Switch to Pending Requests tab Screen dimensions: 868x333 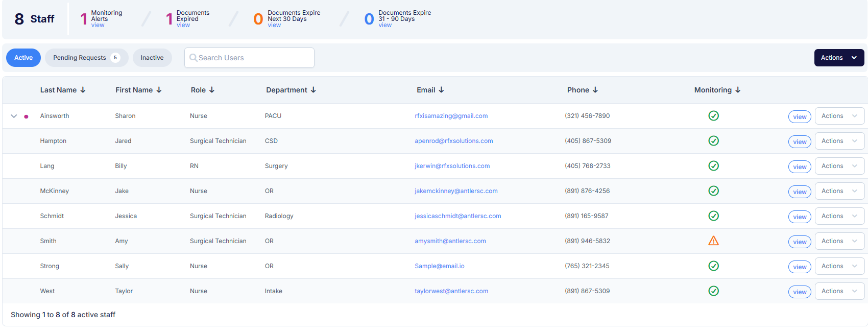pyautogui.click(x=86, y=58)
